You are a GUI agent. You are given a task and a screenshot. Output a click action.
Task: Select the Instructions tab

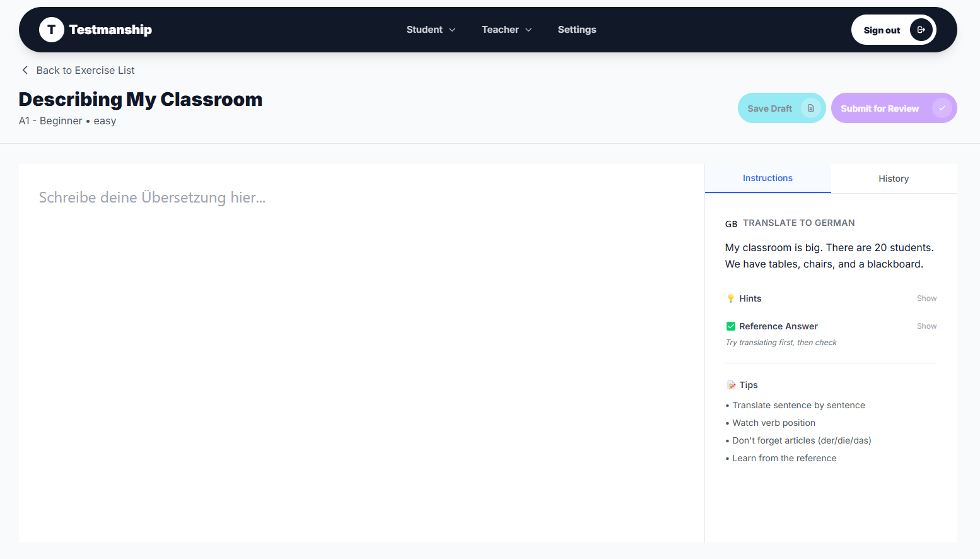(767, 179)
